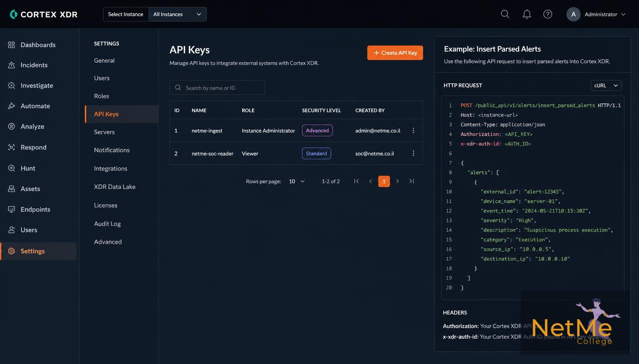Click the POST insert_parsed_alerts code line

point(541,105)
